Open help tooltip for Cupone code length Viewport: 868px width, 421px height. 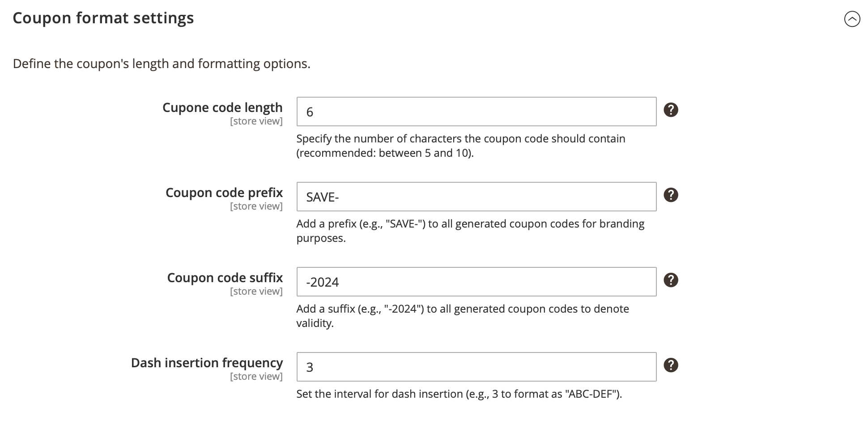tap(671, 110)
